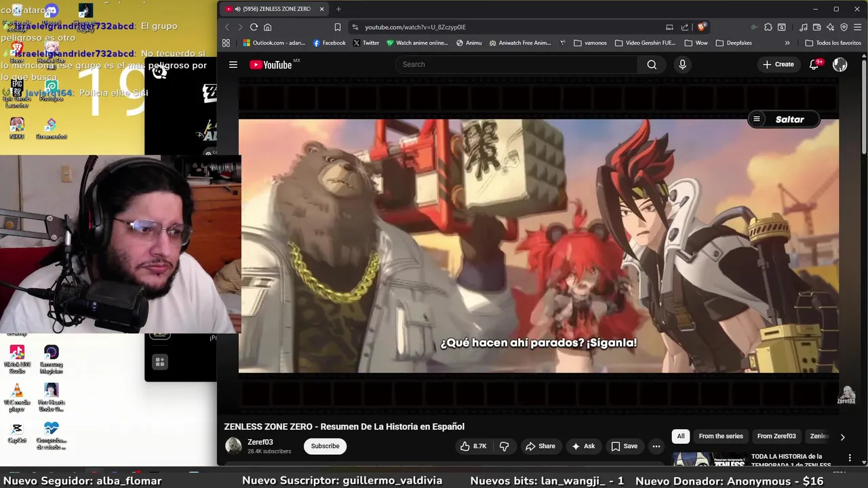The image size is (868, 488).
Task: Open the browser extensions puzzle icon
Action: 768,27
